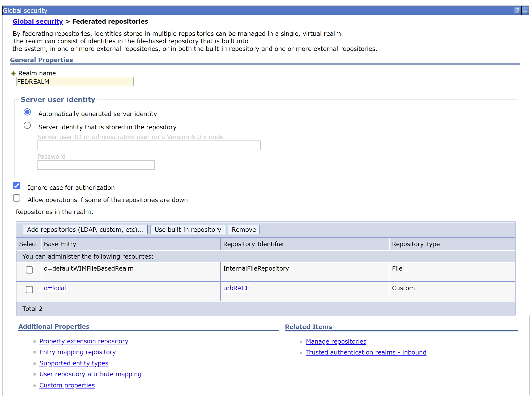Open 'Supported entity types'

point(74,363)
